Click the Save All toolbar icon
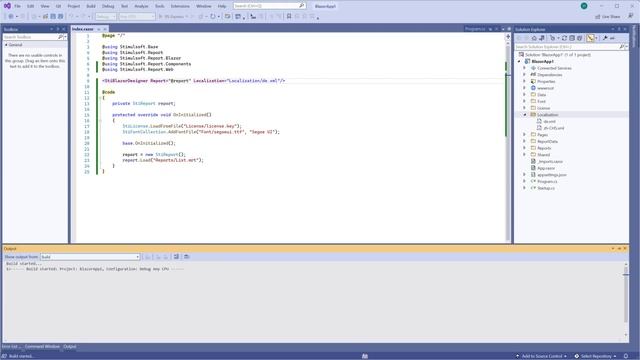 point(60,16)
